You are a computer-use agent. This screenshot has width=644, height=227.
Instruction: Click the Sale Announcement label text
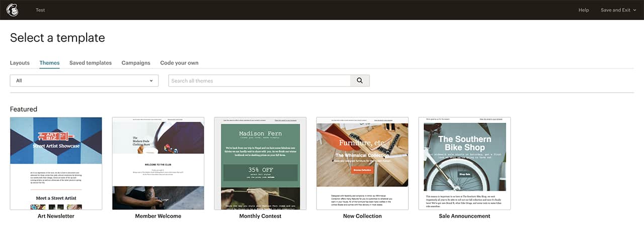click(x=464, y=216)
